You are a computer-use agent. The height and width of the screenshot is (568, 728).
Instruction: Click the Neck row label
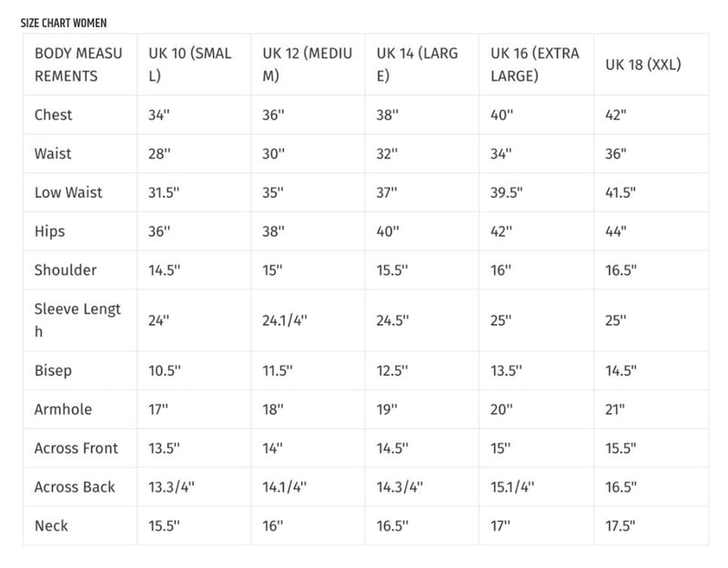(x=51, y=526)
